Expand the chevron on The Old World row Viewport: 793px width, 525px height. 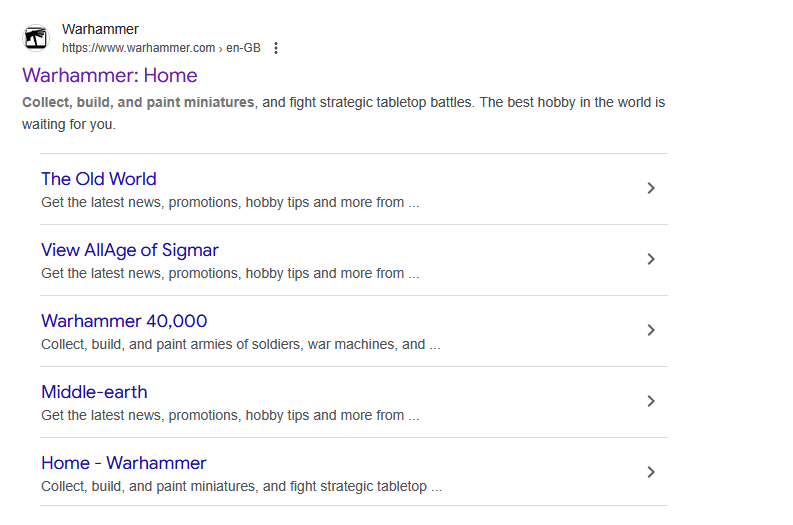tap(651, 188)
